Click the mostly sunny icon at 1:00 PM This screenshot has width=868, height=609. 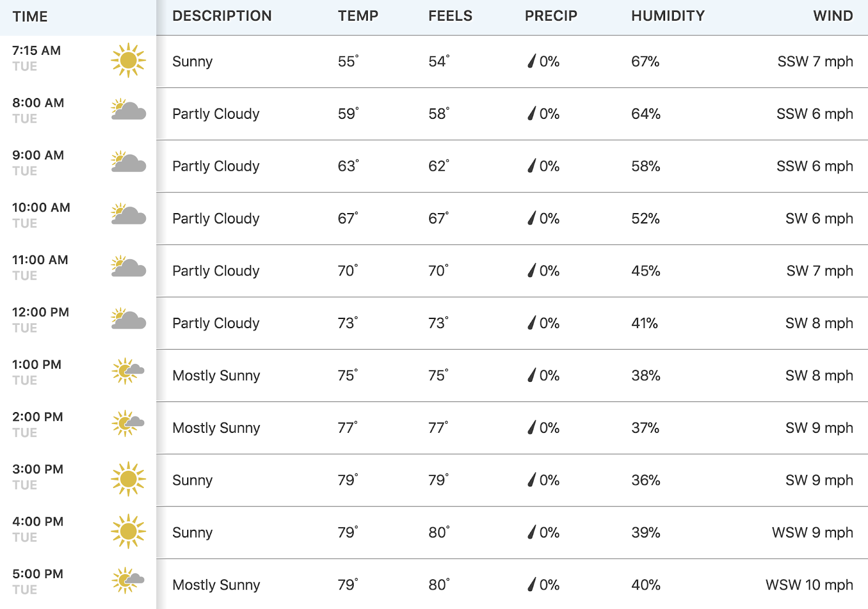coord(128,371)
